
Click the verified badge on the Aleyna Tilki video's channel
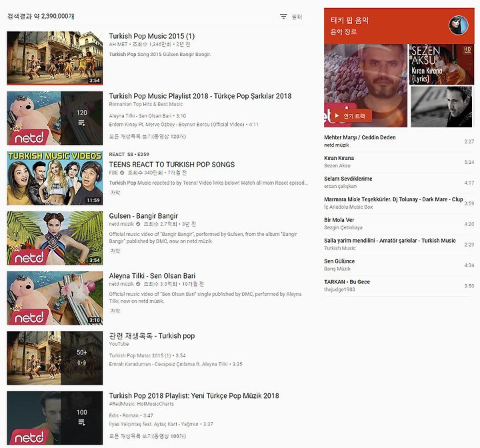[x=138, y=284]
